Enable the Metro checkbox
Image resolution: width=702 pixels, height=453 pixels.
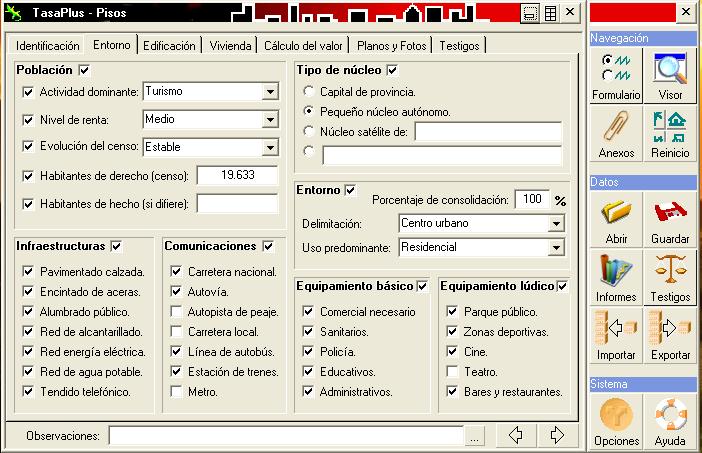tap(176, 392)
